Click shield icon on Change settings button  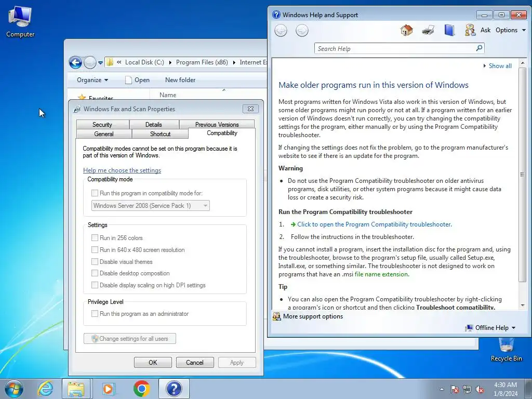tap(95, 338)
